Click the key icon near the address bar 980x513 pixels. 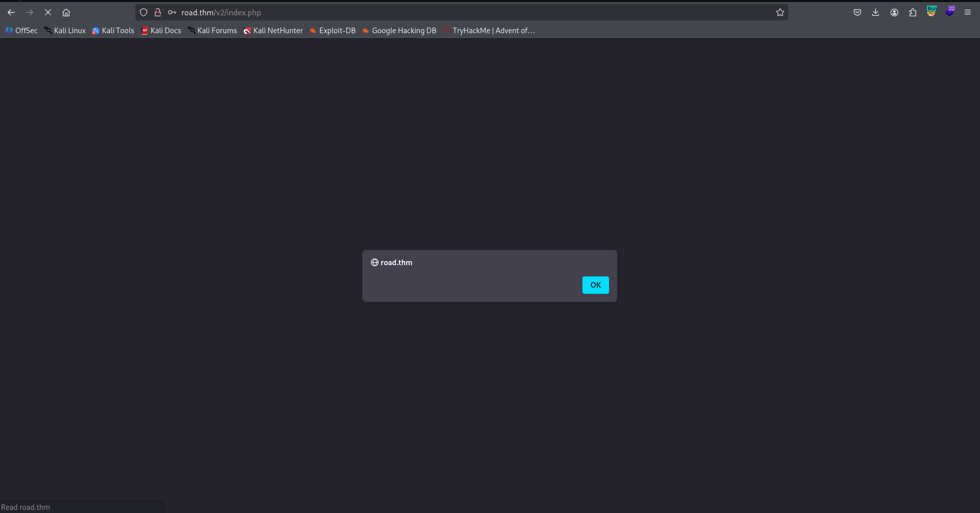(172, 12)
